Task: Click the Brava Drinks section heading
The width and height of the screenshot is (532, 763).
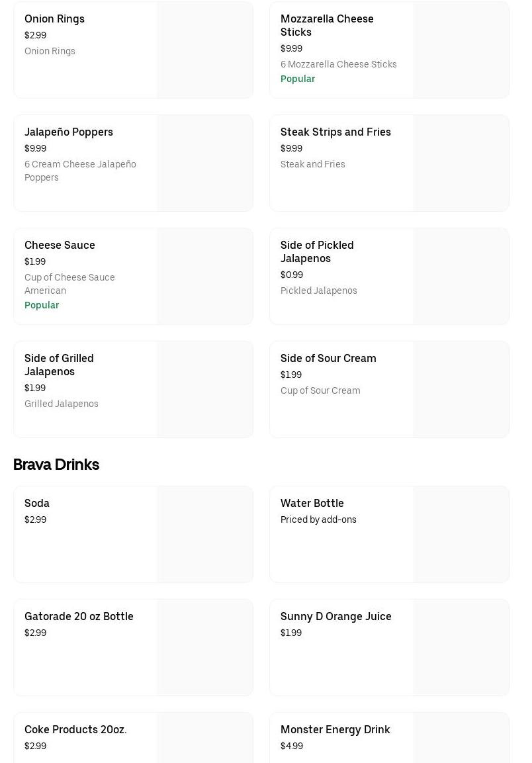Action: [56, 465]
